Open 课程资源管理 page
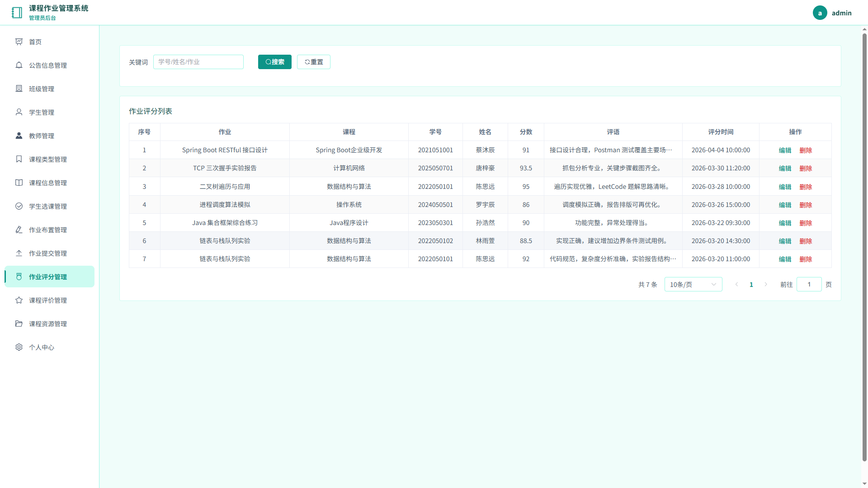The height and width of the screenshot is (488, 868). (50, 324)
